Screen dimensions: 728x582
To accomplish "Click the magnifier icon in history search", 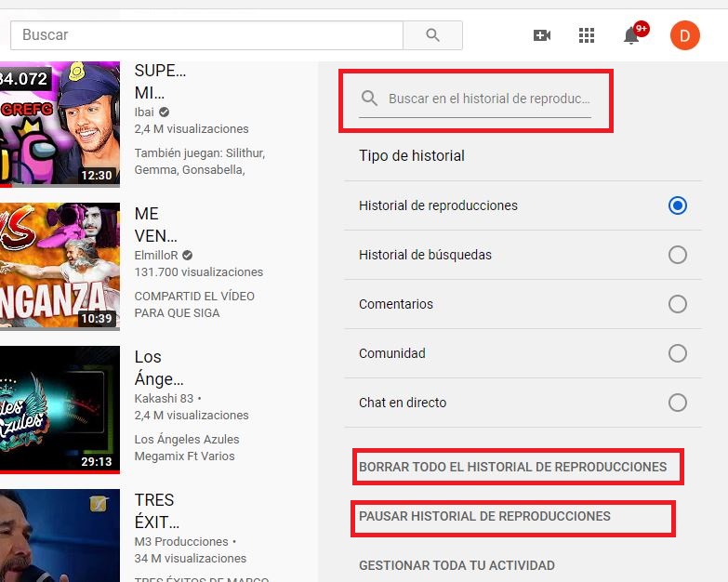I will (x=369, y=99).
